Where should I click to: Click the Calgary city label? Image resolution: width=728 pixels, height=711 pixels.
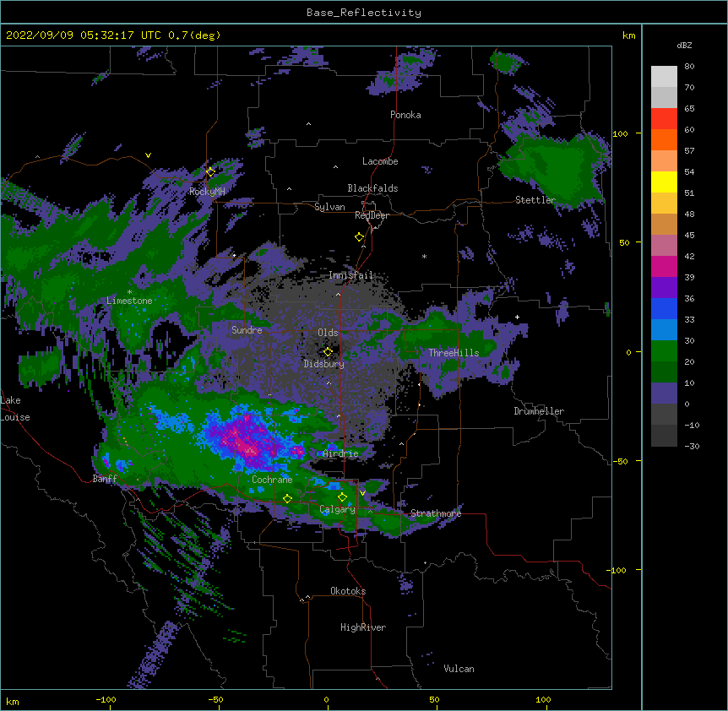[337, 509]
